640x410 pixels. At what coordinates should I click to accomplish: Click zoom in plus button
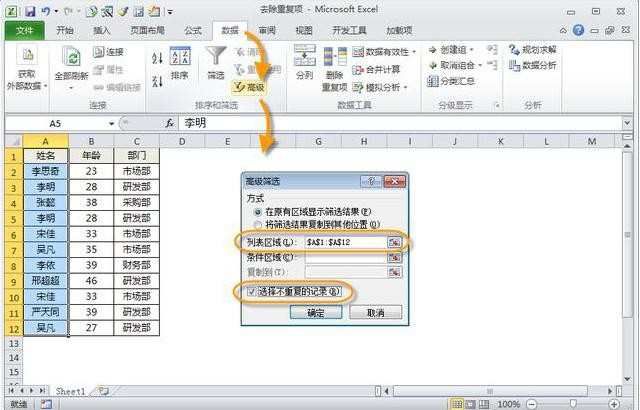tap(614, 404)
